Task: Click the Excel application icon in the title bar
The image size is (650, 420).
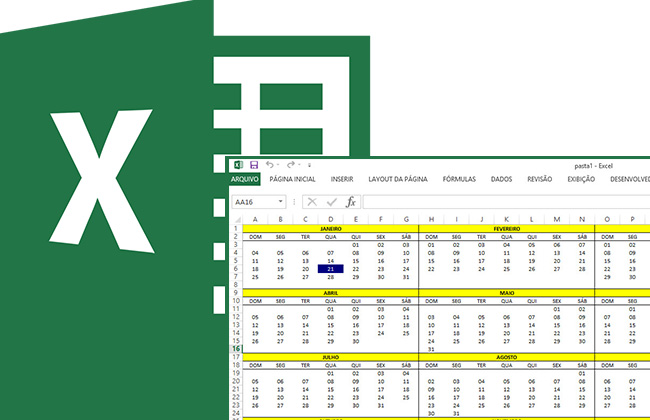Action: point(238,165)
